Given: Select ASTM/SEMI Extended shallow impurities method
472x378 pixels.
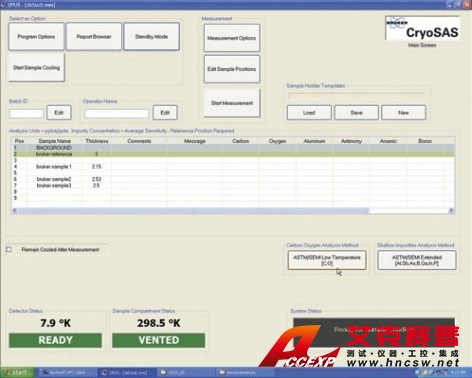Looking at the screenshot, I should [x=417, y=260].
